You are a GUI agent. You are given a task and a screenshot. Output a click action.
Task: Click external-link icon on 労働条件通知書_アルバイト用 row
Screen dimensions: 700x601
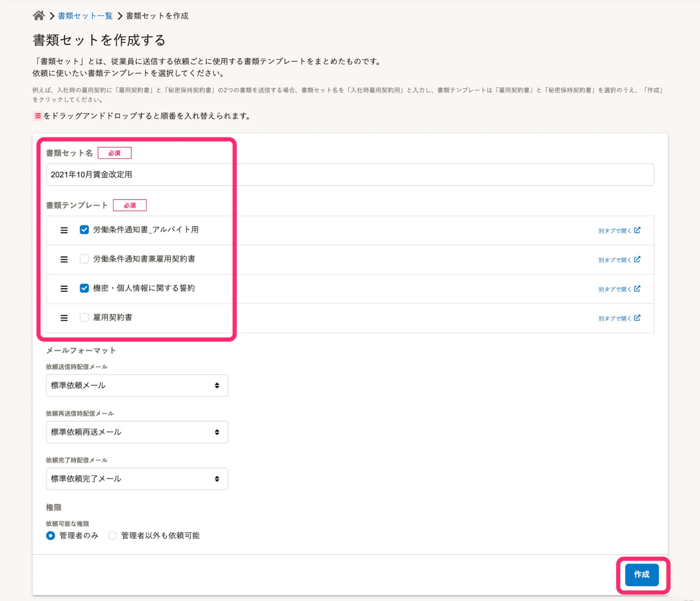637,230
